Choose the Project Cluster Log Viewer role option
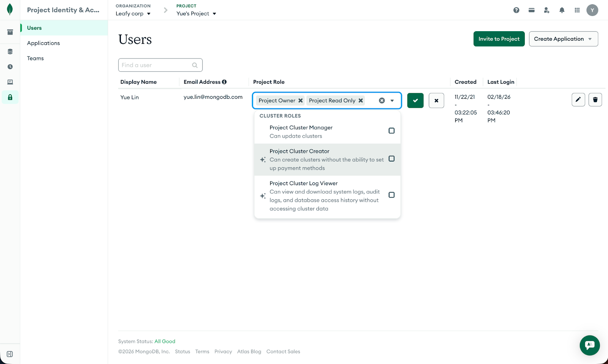The image size is (608, 364). click(327, 196)
